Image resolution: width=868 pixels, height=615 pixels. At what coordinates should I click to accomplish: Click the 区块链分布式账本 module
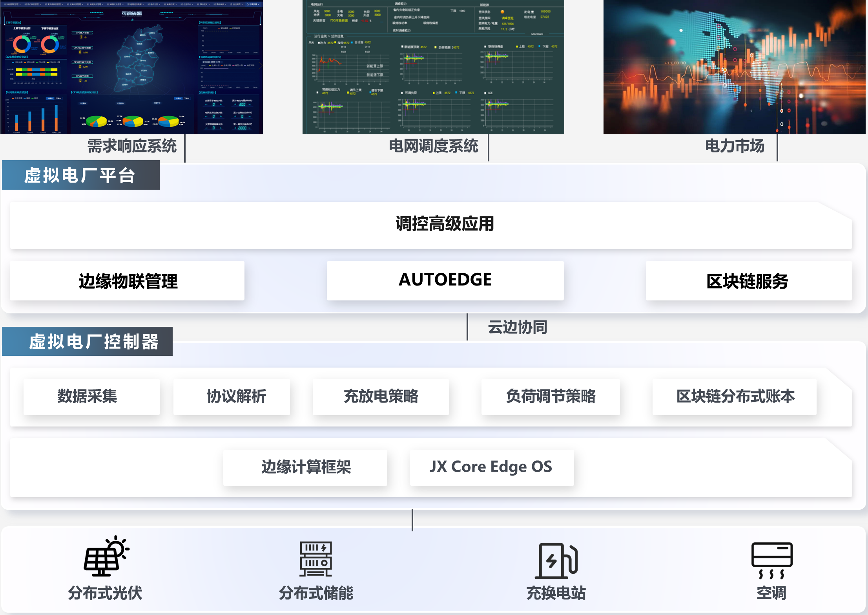point(734,397)
